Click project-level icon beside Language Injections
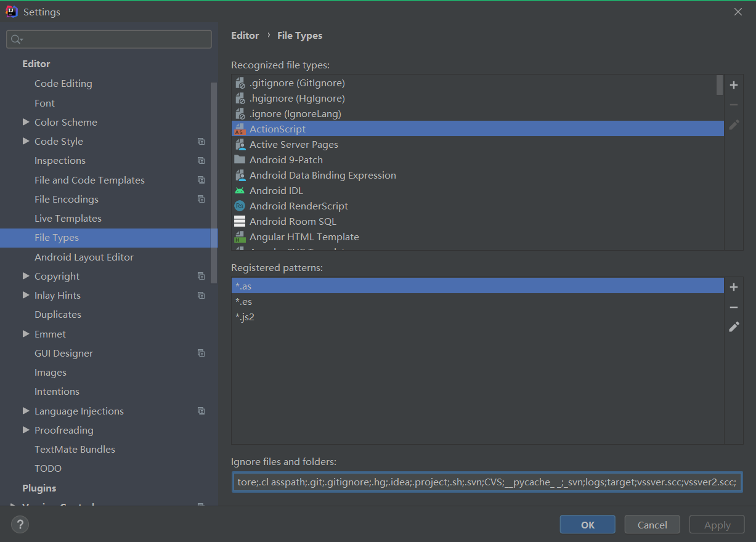The image size is (756, 542). click(x=201, y=411)
